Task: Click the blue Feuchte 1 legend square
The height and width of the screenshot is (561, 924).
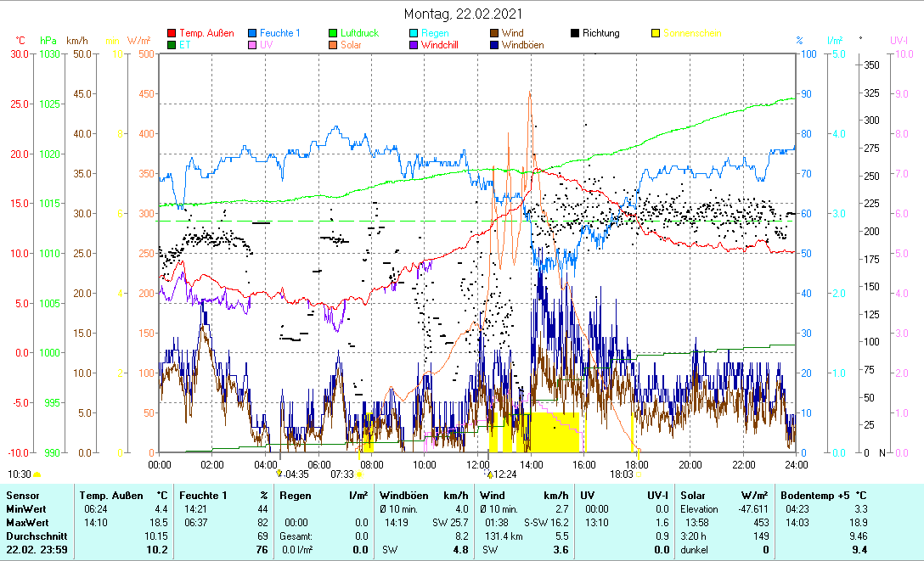Action: coord(253,34)
